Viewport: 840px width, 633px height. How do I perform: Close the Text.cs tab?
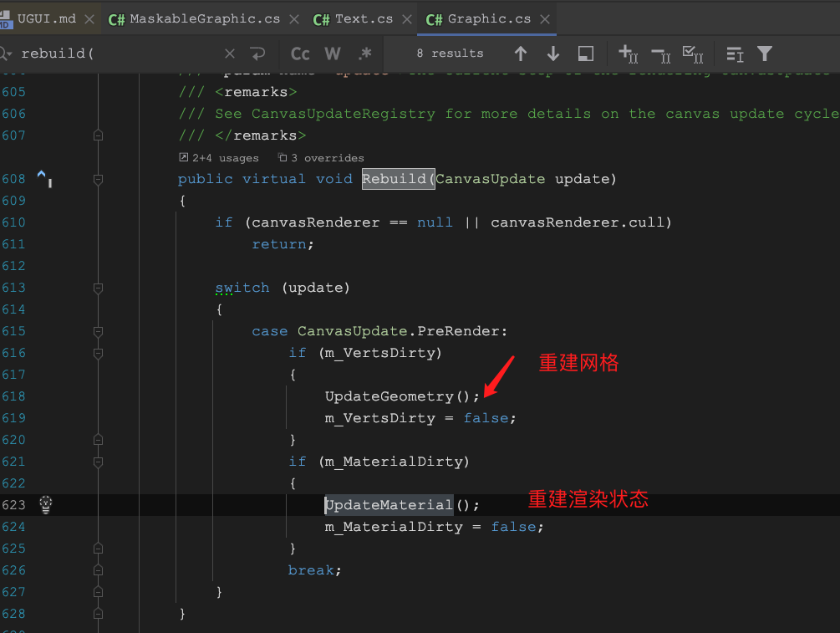tap(406, 18)
